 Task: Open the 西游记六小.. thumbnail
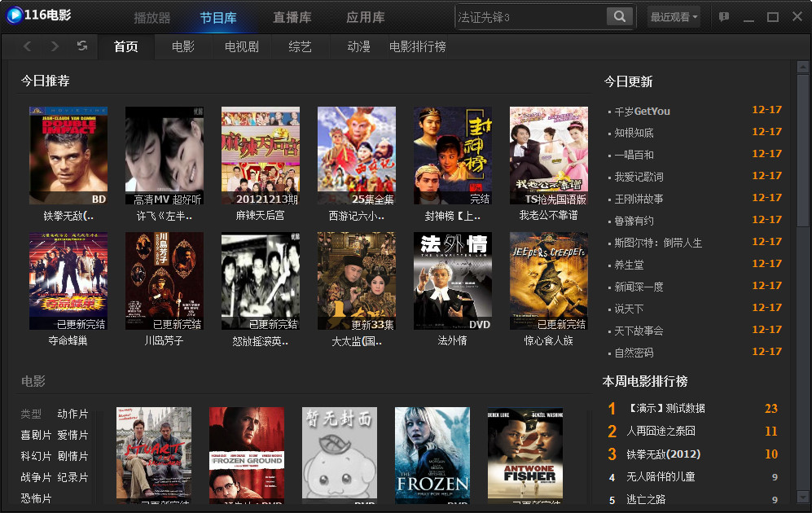coord(356,156)
